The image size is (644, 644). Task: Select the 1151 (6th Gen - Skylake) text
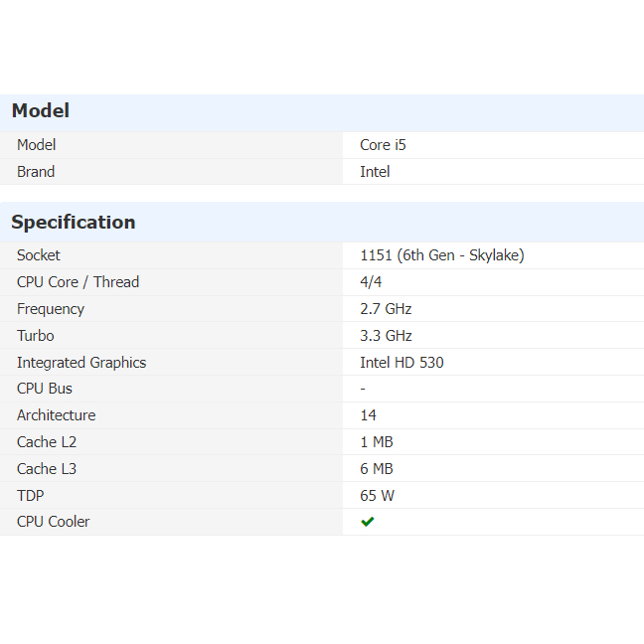441,255
